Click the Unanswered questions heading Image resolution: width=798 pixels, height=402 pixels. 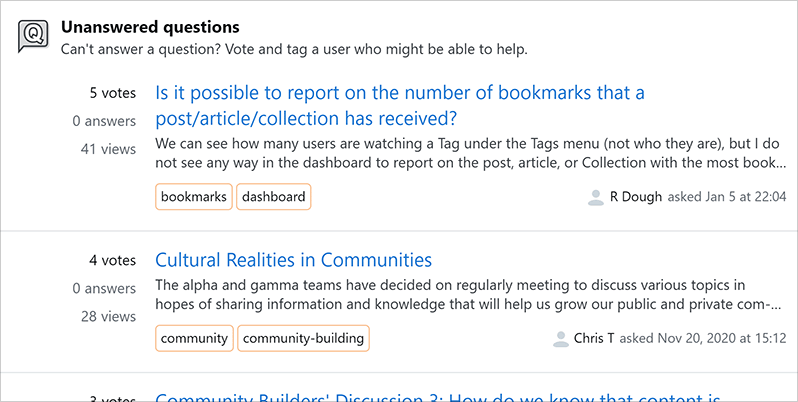(x=150, y=27)
